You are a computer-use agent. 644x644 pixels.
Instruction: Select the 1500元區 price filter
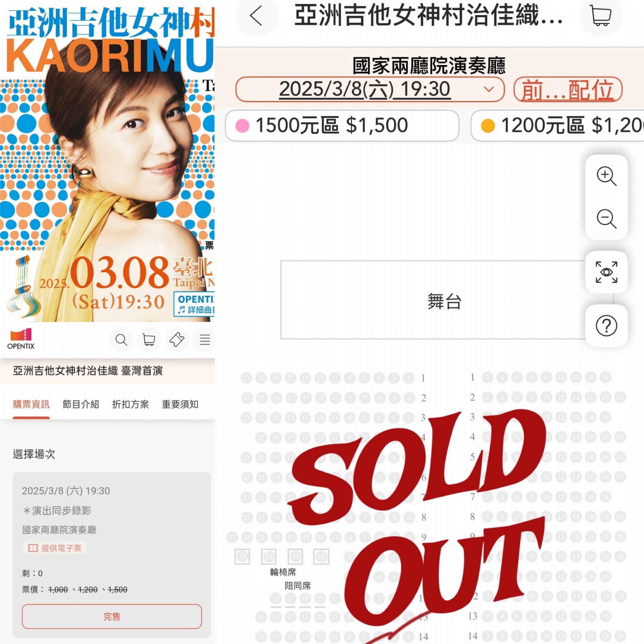(342, 125)
